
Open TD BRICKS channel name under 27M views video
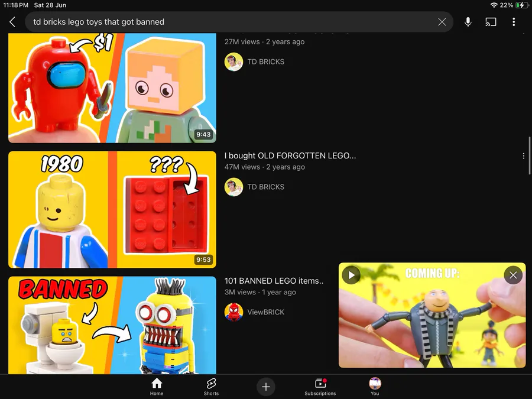(265, 61)
